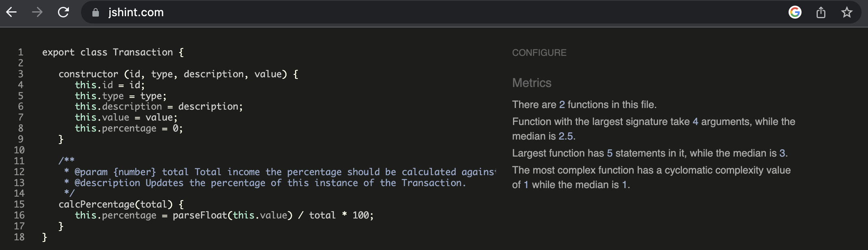Bookmark this page with star icon
The height and width of the screenshot is (250, 868).
847,12
